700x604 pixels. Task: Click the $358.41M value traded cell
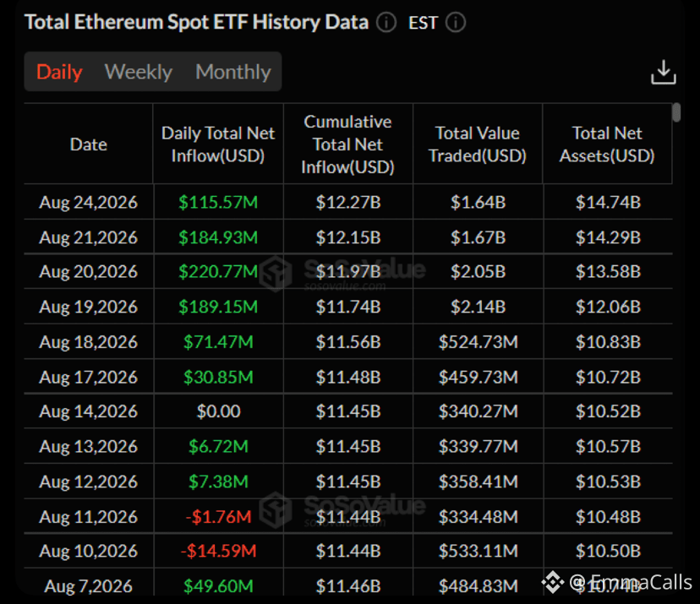(x=479, y=482)
